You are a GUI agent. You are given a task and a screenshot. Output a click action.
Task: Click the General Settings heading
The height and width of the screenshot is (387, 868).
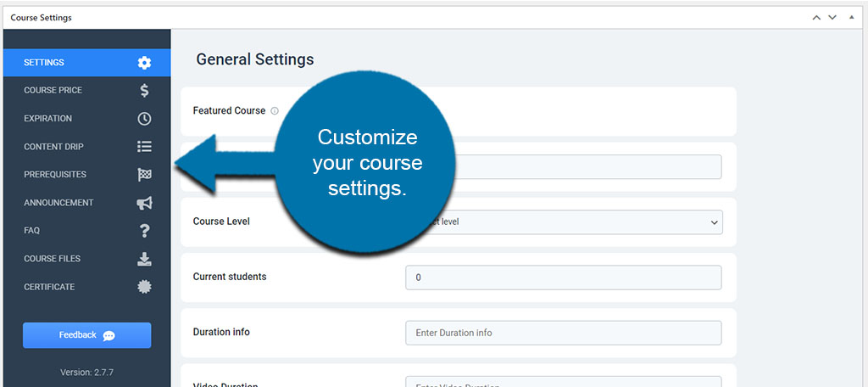255,59
